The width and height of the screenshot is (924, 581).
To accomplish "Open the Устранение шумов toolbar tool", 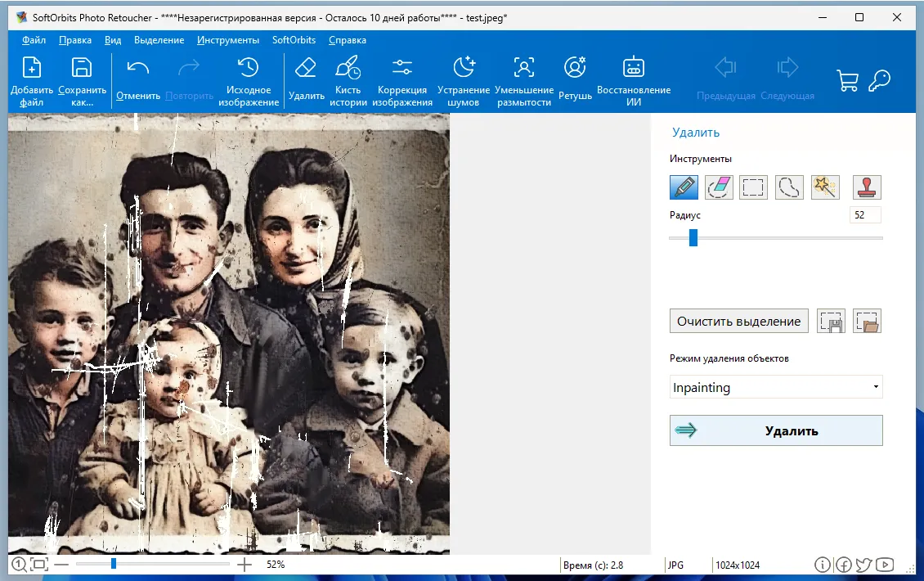I will click(x=464, y=81).
